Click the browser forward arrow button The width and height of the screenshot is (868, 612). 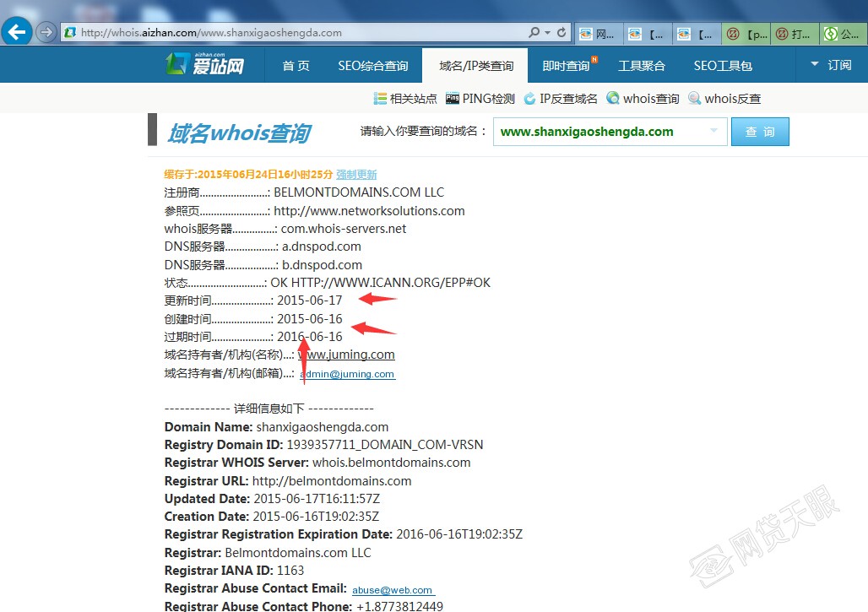click(46, 32)
